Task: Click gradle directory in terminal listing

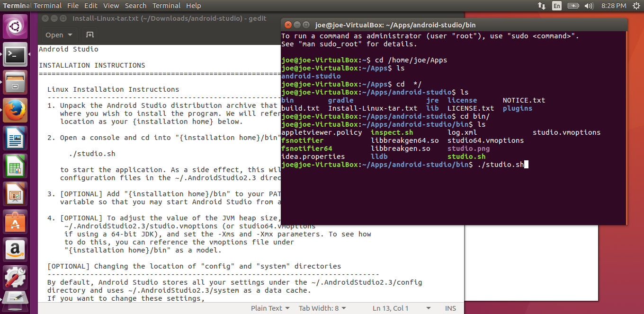Action: 341,100
